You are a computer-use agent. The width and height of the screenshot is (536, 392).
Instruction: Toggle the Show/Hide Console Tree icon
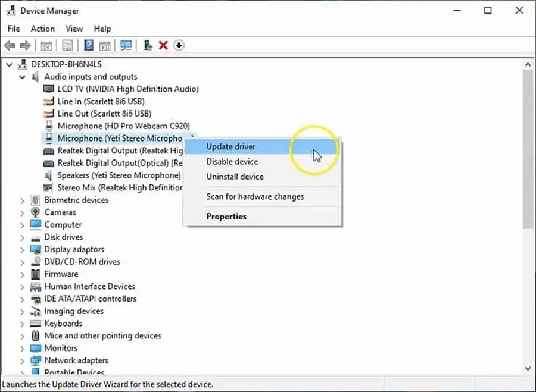click(x=46, y=45)
